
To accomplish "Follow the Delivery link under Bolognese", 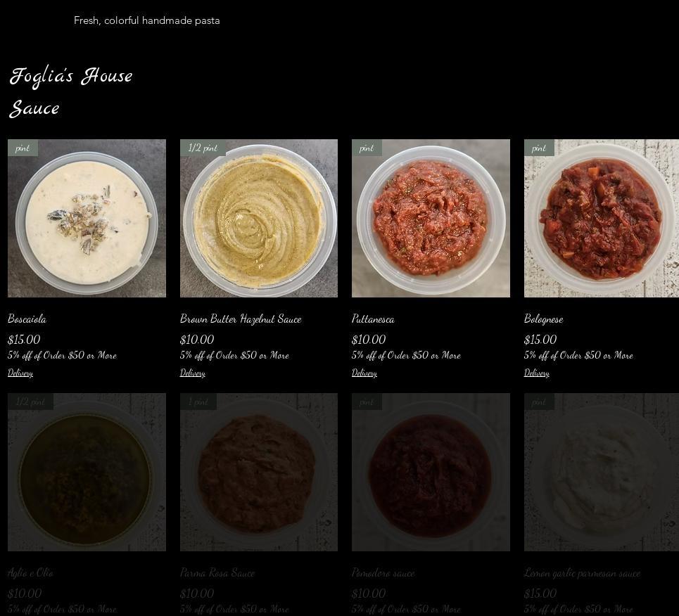I will point(537,373).
